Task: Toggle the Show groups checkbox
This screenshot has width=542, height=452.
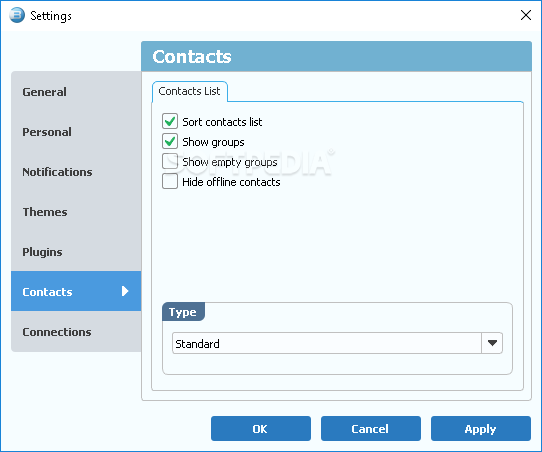Action: (x=170, y=141)
